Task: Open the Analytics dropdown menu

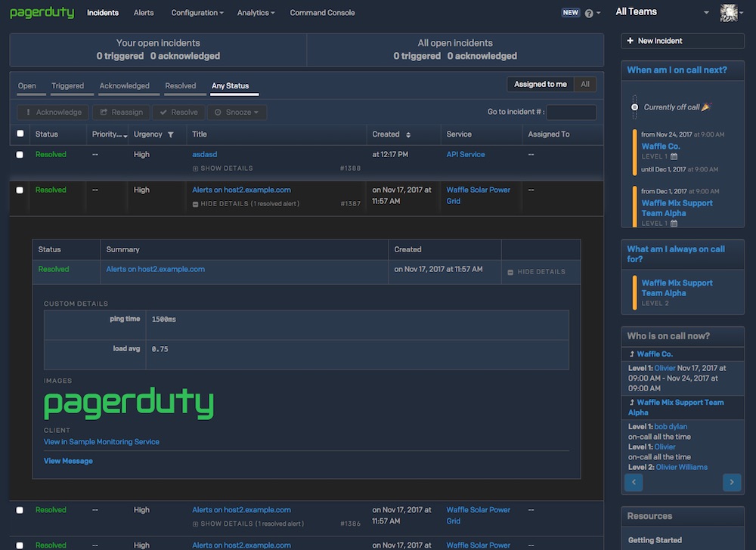Action: [256, 13]
